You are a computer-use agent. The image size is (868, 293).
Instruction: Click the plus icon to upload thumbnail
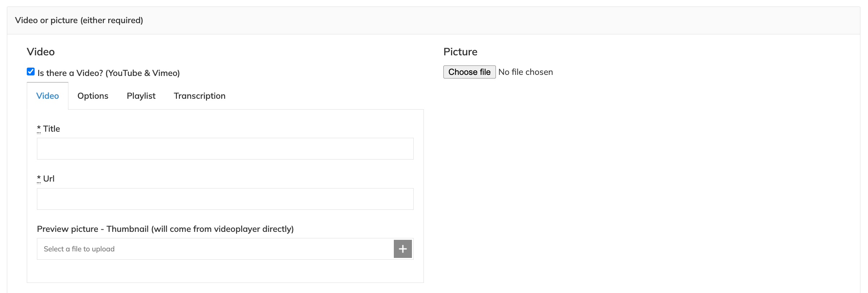[403, 249]
